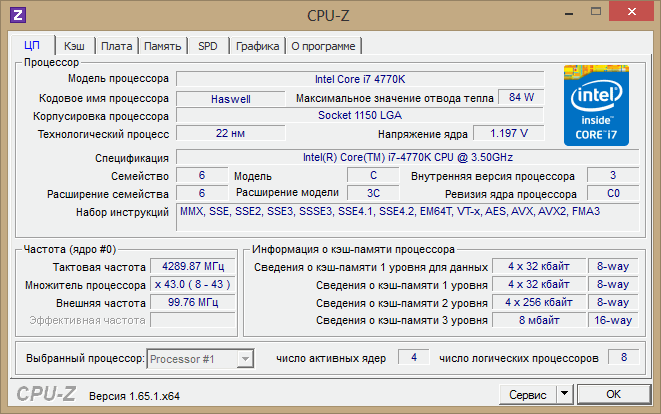This screenshot has width=661, height=414.
Task: Select the 1.197 V core voltage value
Action: tap(509, 133)
